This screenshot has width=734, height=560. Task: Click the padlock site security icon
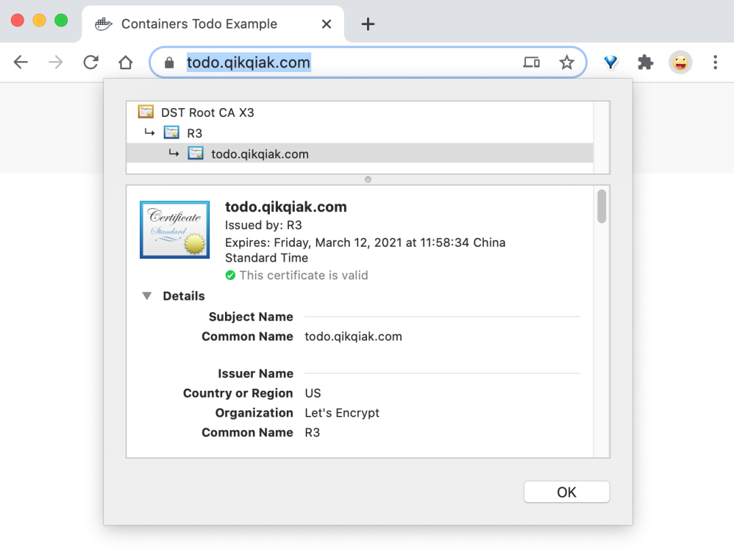[169, 63]
